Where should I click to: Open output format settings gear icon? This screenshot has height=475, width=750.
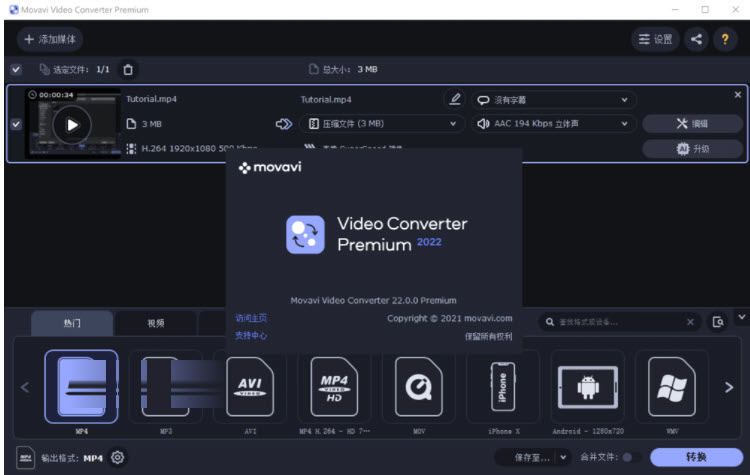tap(118, 457)
